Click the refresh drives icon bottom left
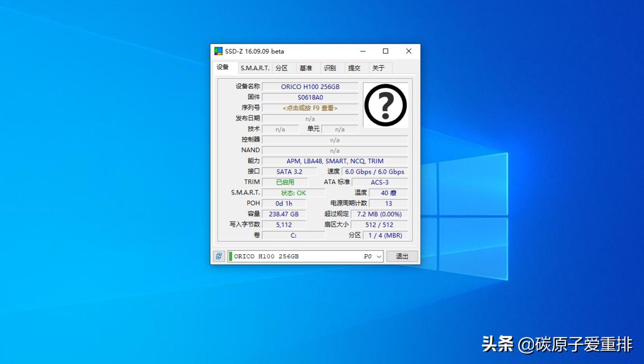Image resolution: width=644 pixels, height=364 pixels. point(219,256)
